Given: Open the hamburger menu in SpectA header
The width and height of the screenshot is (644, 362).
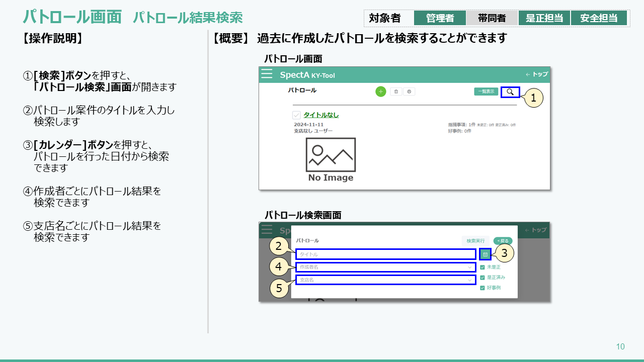Looking at the screenshot, I should (x=267, y=74).
